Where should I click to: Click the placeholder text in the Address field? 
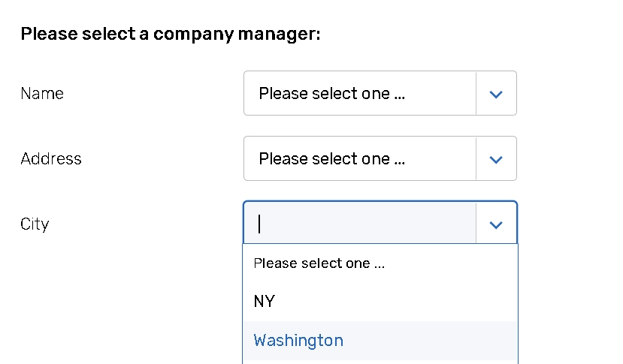(332, 159)
